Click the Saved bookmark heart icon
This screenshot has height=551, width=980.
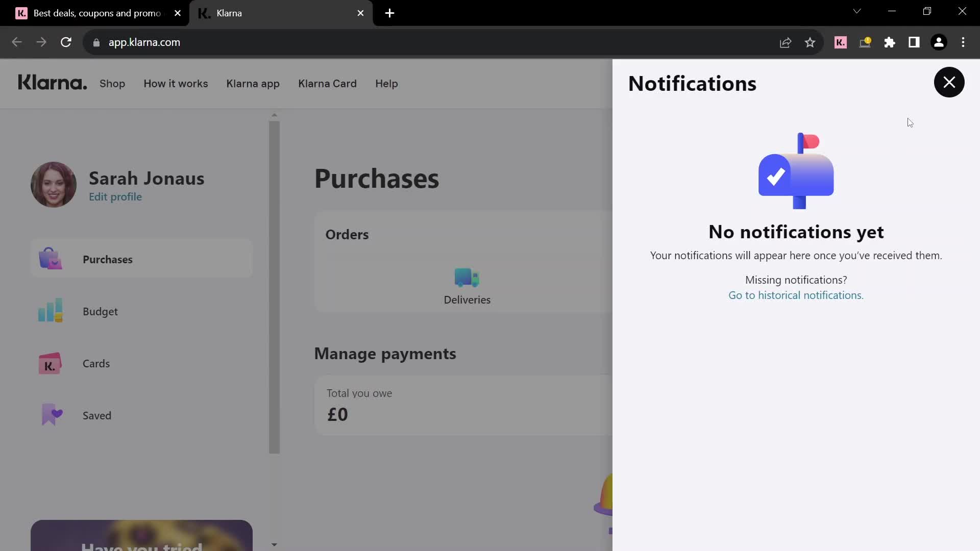(52, 414)
